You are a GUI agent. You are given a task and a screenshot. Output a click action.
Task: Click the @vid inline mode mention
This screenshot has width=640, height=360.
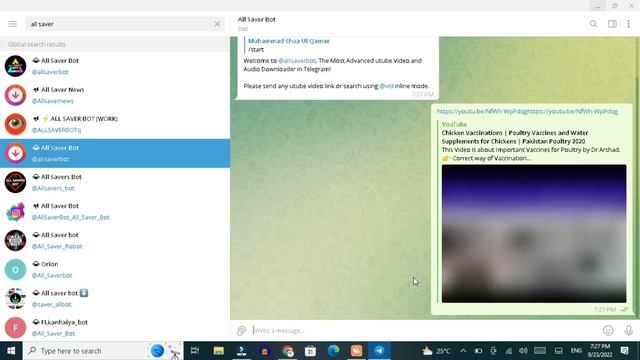tap(386, 86)
